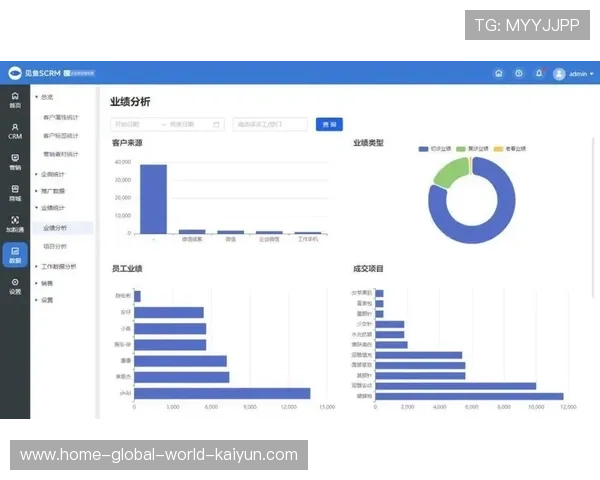Toggle the yellow legend series in 业绩类型

coord(511,148)
